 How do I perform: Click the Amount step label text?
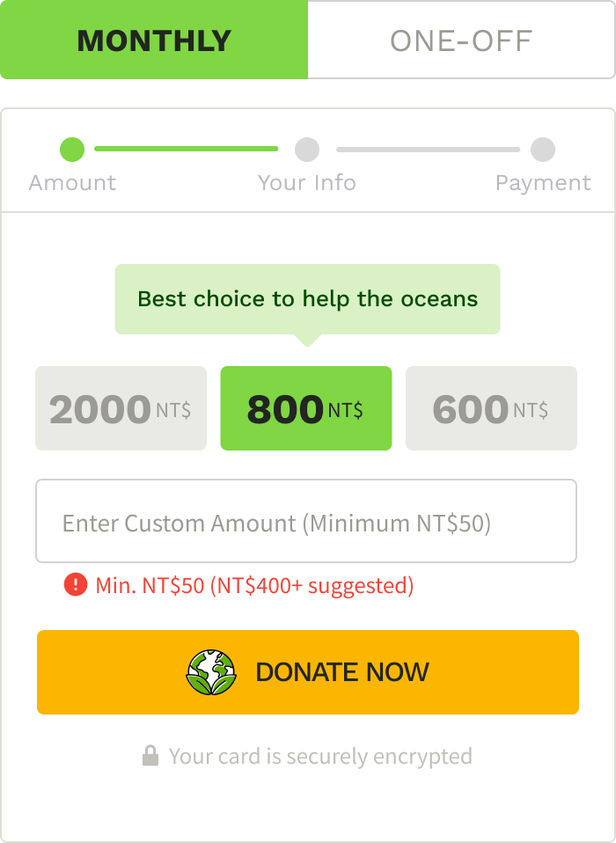[x=72, y=183]
